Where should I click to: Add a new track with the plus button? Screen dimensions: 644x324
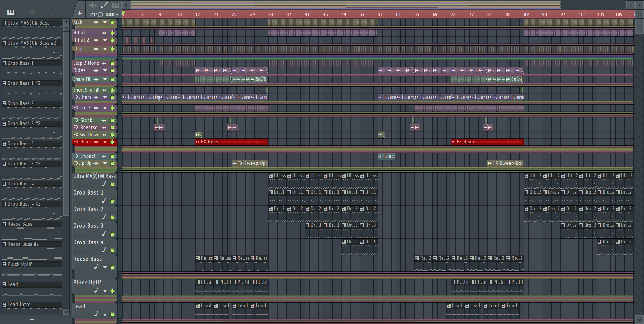tap(80, 13)
